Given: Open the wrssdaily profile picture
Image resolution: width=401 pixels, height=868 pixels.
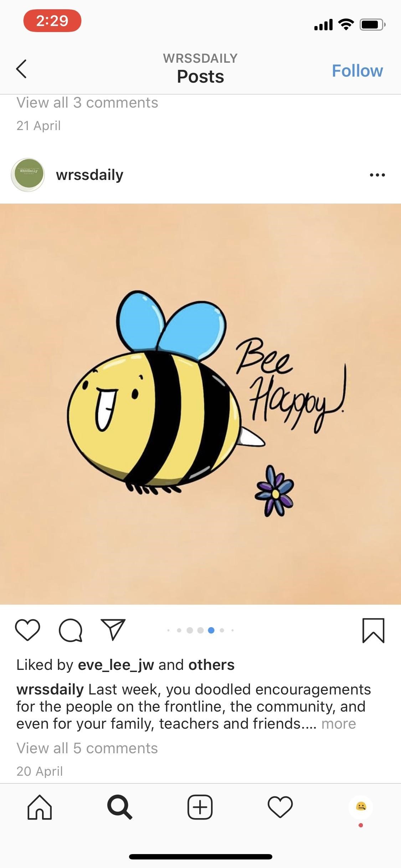Looking at the screenshot, I should (x=28, y=175).
